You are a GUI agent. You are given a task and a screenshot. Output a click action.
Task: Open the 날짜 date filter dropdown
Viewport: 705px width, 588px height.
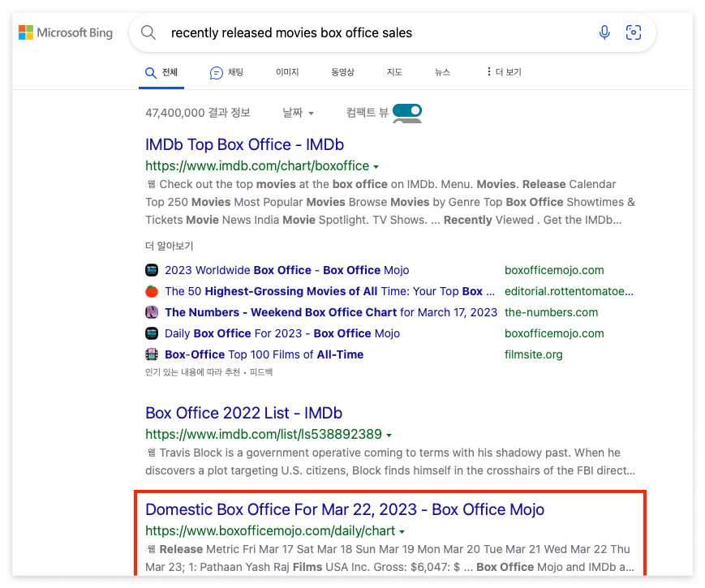pyautogui.click(x=298, y=113)
